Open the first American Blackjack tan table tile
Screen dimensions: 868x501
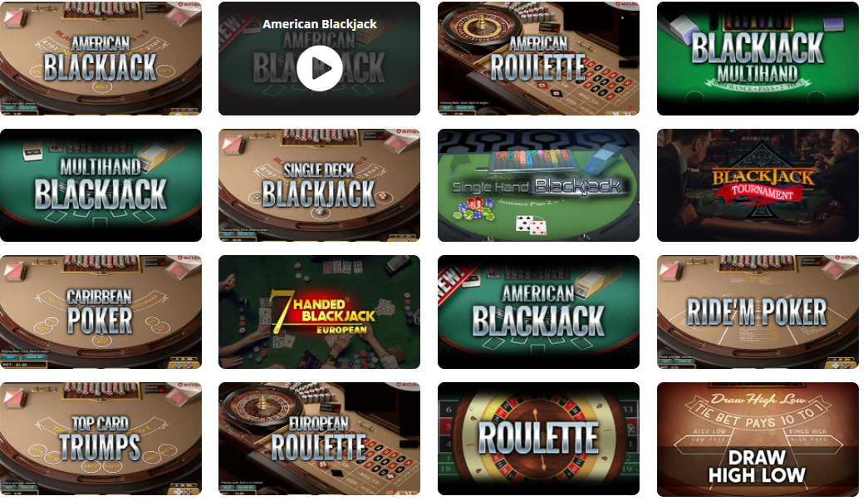click(101, 58)
